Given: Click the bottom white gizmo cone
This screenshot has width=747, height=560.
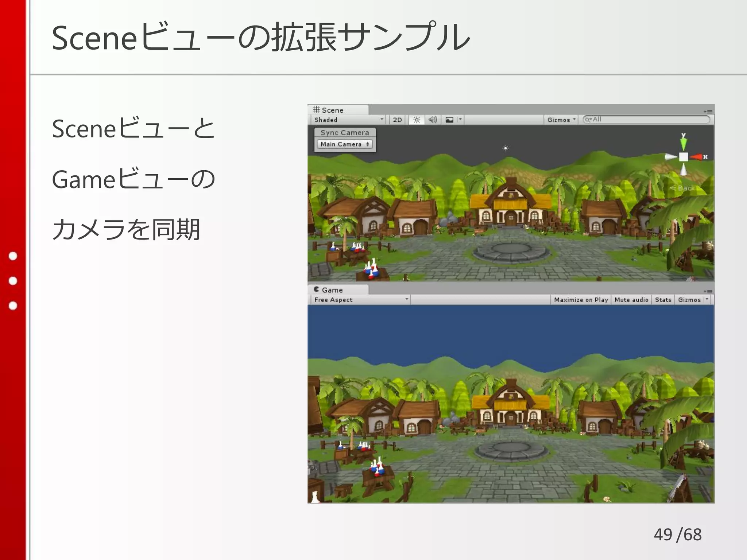Looking at the screenshot, I should 684,170.
